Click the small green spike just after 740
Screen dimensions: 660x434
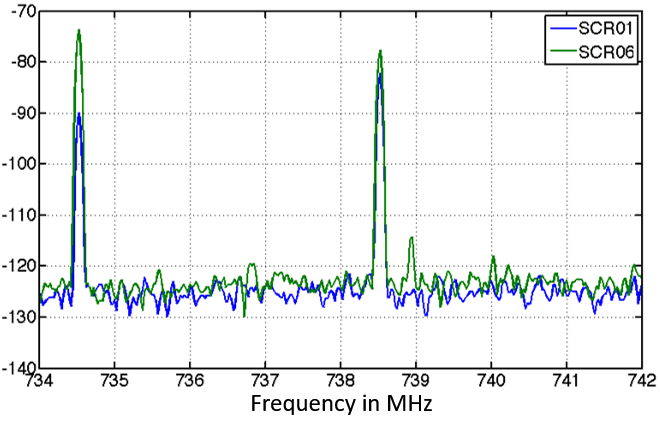pyautogui.click(x=493, y=257)
